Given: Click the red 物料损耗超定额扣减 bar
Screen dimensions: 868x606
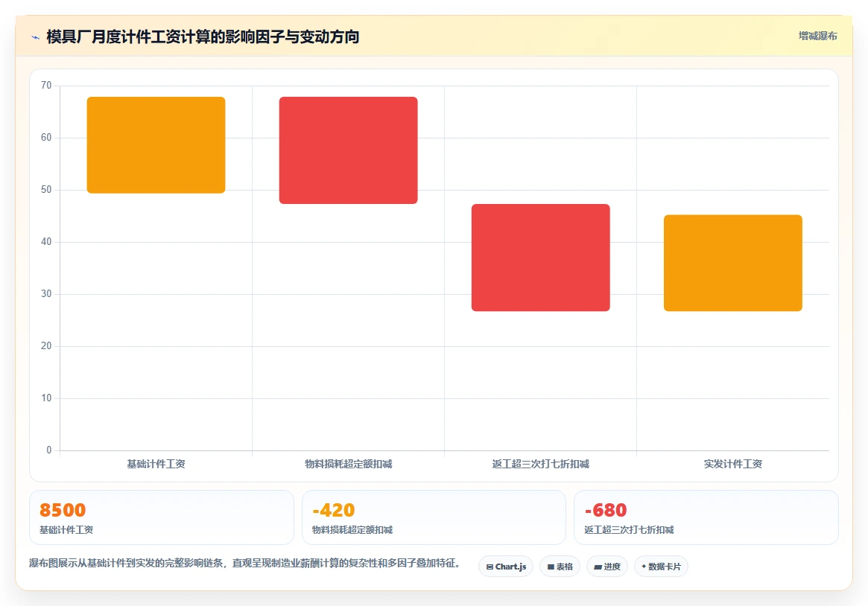Looking at the screenshot, I should tap(348, 150).
